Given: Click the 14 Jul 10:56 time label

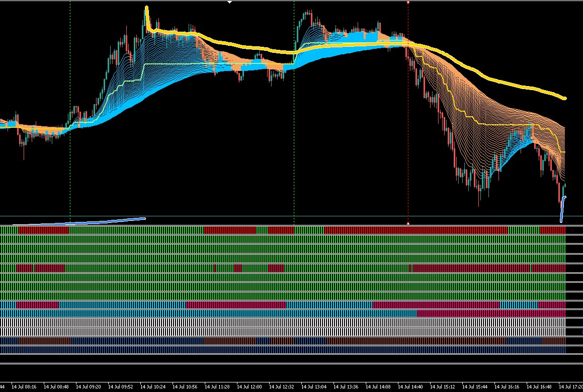Looking at the screenshot, I should point(185,387).
